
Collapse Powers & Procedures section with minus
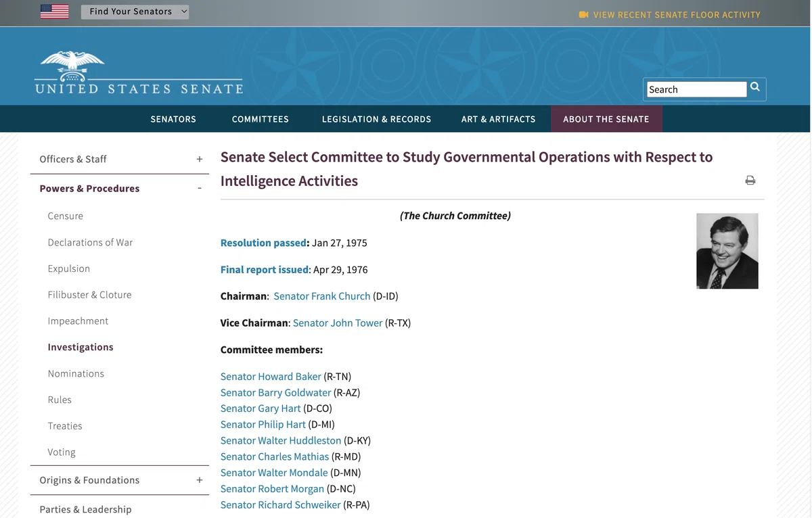200,189
